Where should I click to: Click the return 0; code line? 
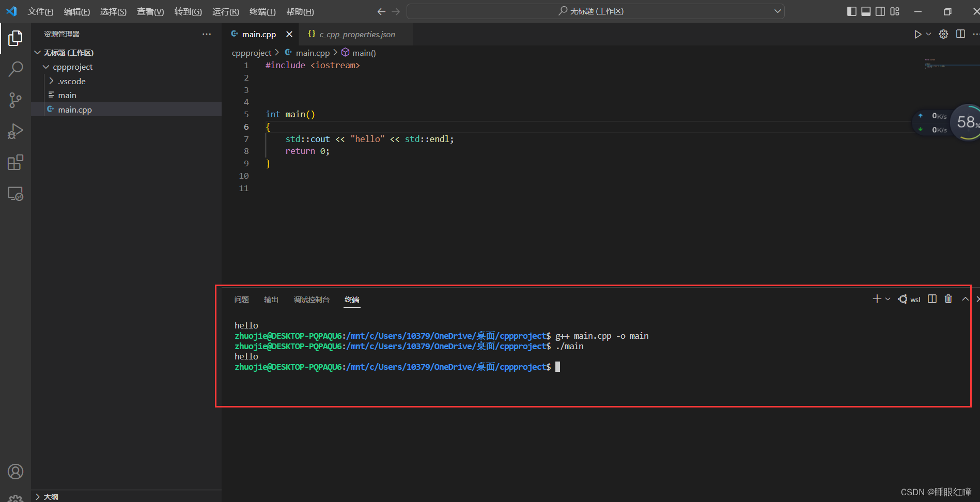(x=307, y=151)
